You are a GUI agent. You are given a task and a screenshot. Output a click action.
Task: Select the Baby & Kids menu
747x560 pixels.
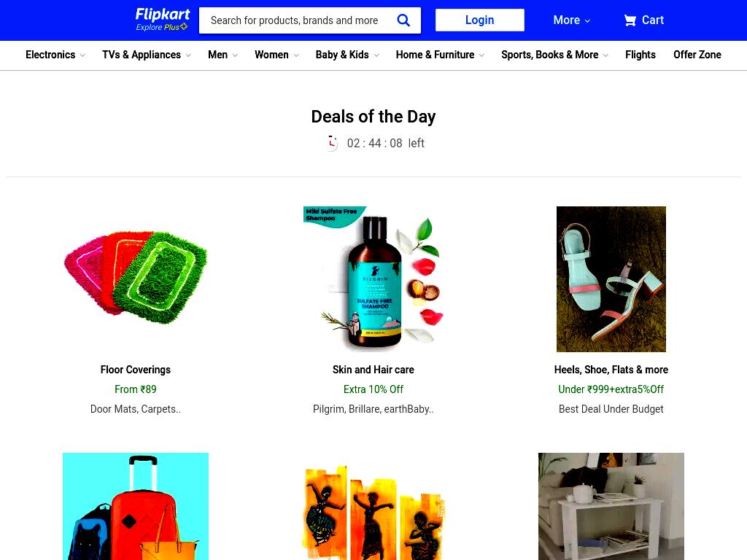point(347,55)
